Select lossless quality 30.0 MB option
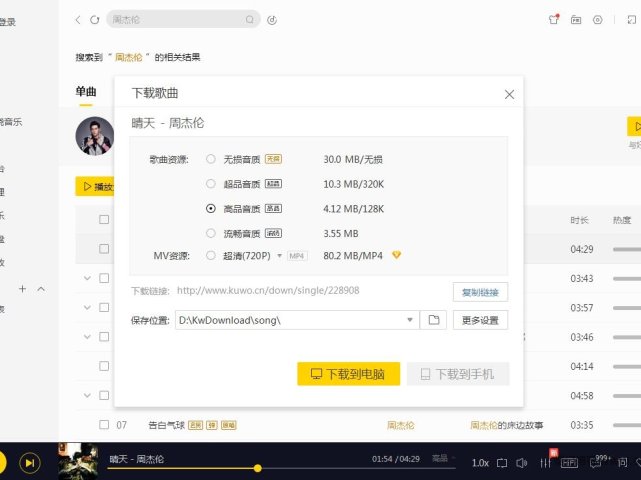This screenshot has width=641, height=480. pyautogui.click(x=211, y=159)
